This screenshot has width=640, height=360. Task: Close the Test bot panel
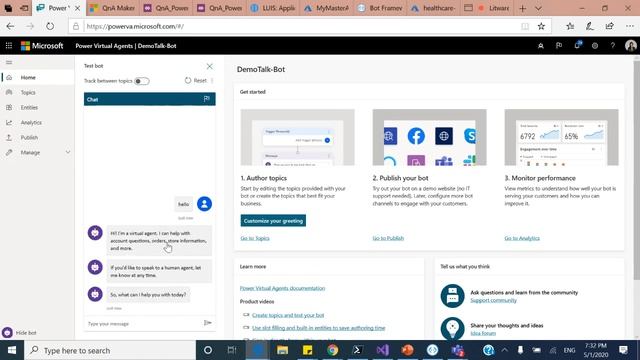(x=209, y=66)
